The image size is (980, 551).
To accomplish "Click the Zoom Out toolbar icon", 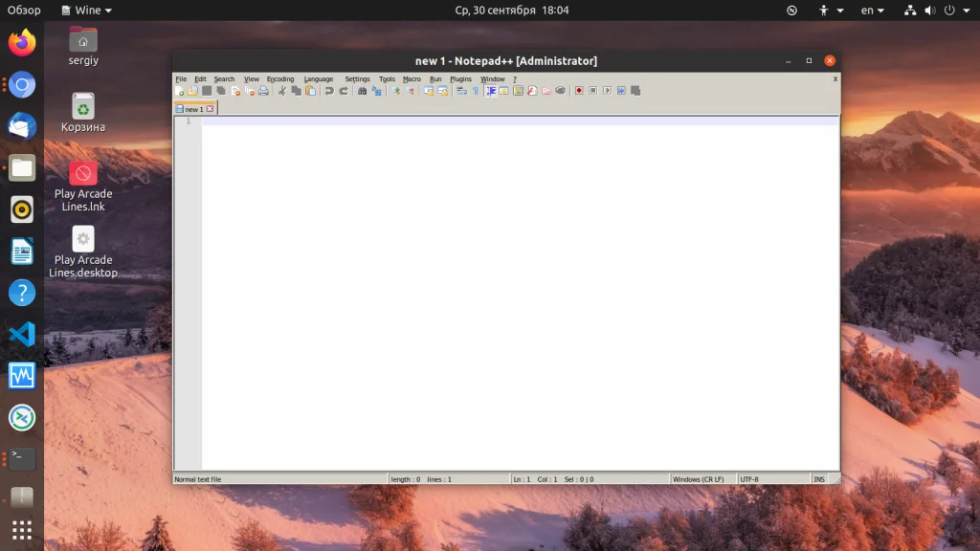I will tap(410, 91).
